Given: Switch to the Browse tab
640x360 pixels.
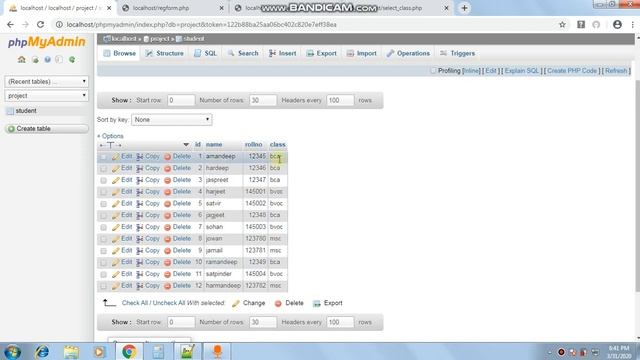Looking at the screenshot, I should pos(120,53).
